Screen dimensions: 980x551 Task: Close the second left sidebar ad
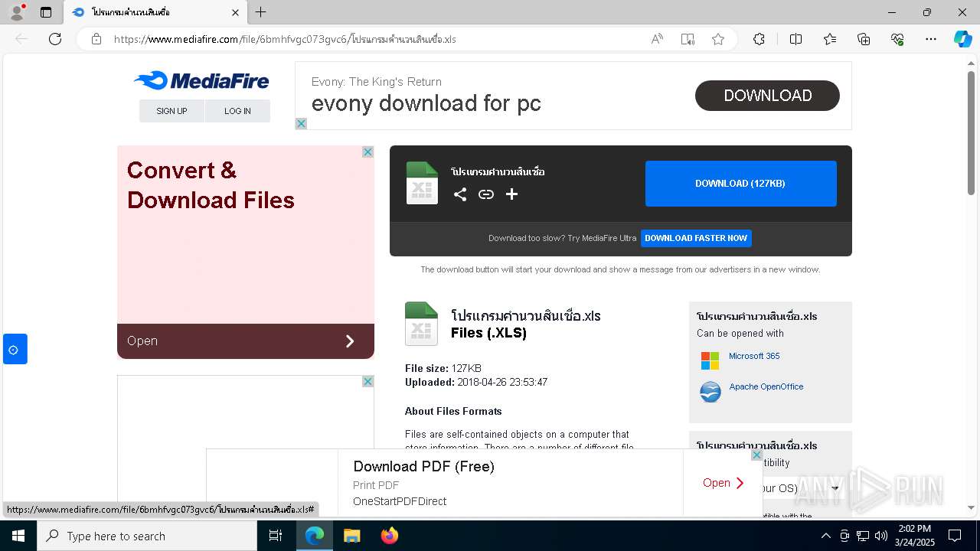[x=367, y=381]
